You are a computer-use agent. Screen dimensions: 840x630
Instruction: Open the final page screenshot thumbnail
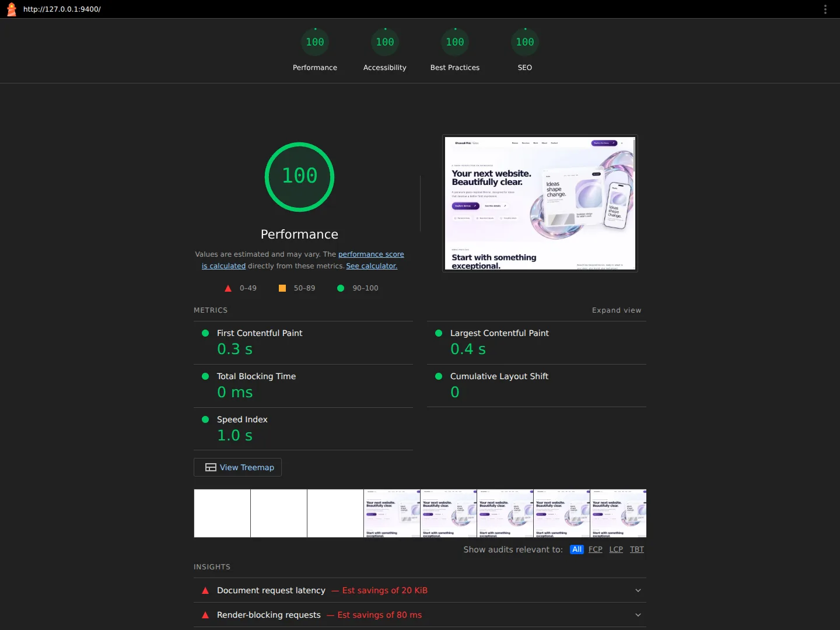coord(540,204)
